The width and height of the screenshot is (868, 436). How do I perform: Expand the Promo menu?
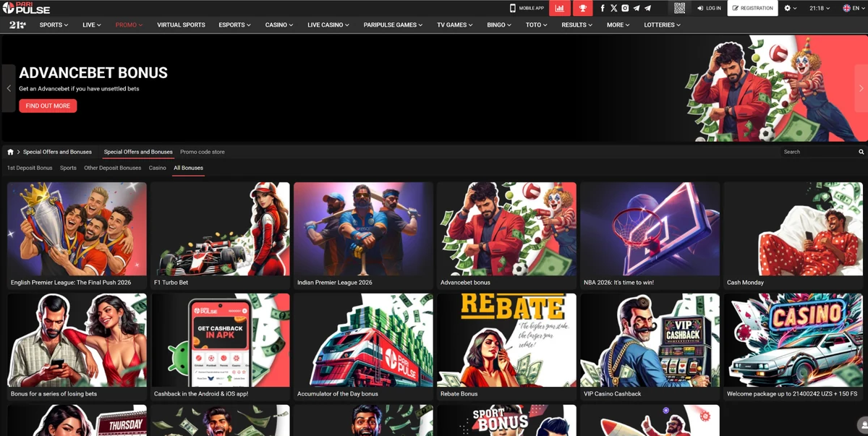click(129, 25)
